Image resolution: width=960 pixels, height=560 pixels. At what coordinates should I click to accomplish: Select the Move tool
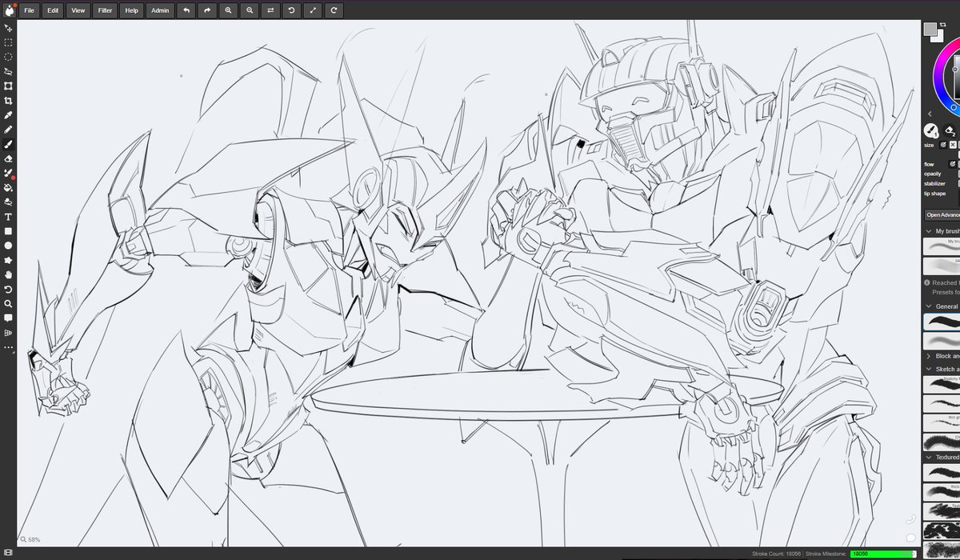(x=8, y=28)
